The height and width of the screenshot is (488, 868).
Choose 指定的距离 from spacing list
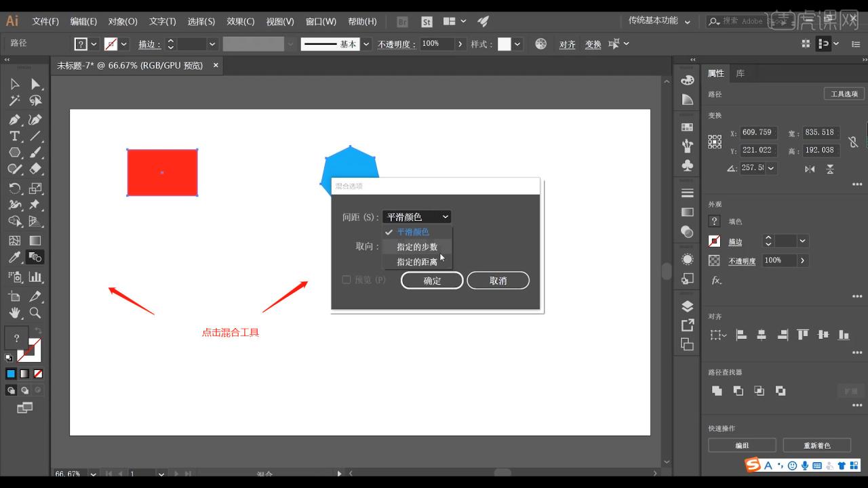tap(417, 262)
